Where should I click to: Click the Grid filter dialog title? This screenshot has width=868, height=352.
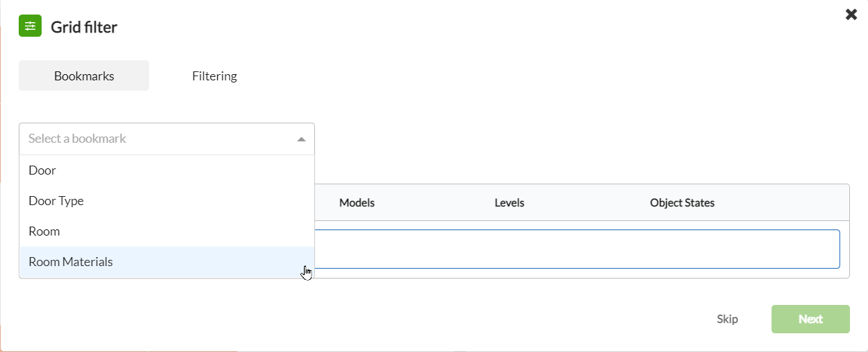(x=84, y=27)
